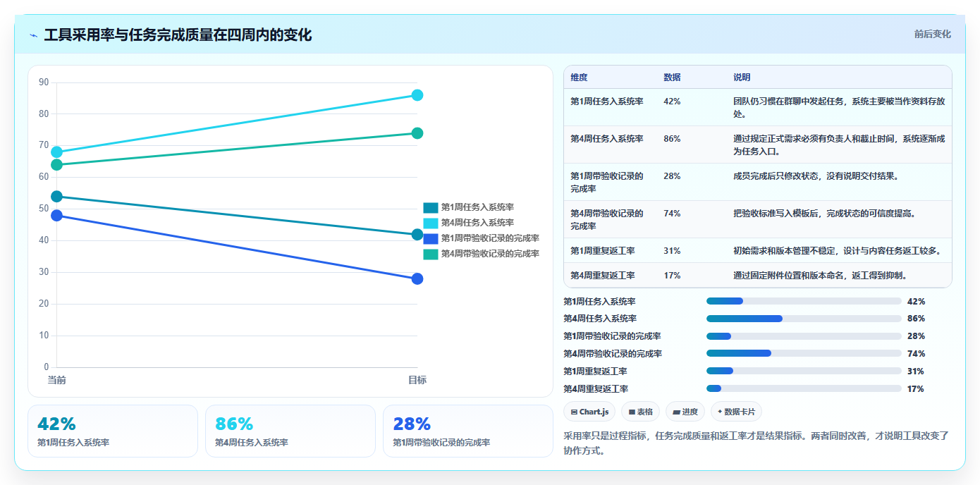Screen dimensions: 980x485
Task: Select the 42% 第1周任务入系统率 summary card
Action: coord(113,431)
